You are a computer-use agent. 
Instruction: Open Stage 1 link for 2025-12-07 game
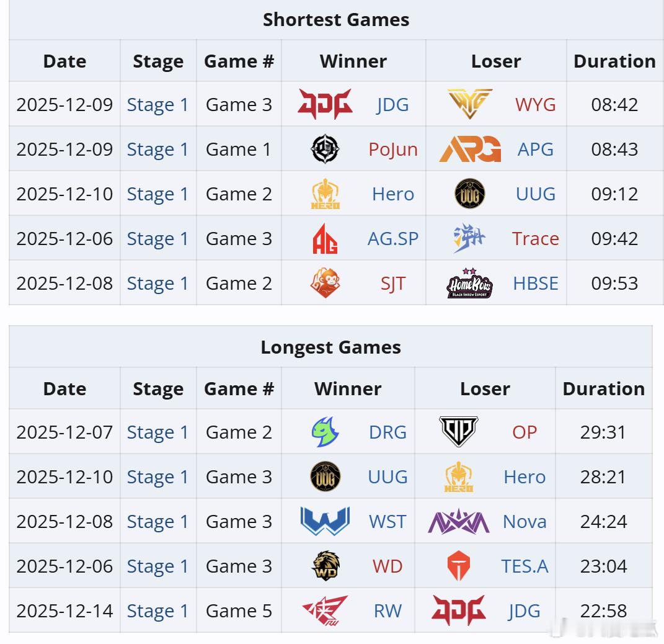[x=157, y=432]
